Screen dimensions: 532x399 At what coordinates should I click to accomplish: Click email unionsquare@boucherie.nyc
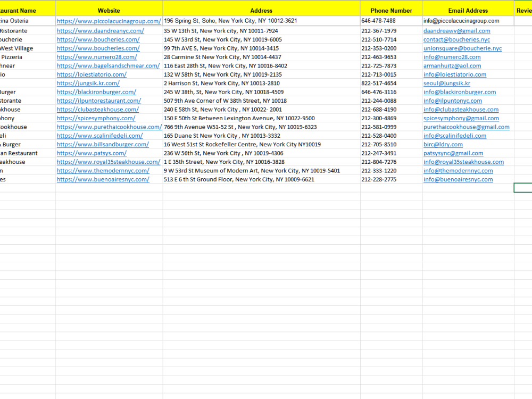pos(462,48)
